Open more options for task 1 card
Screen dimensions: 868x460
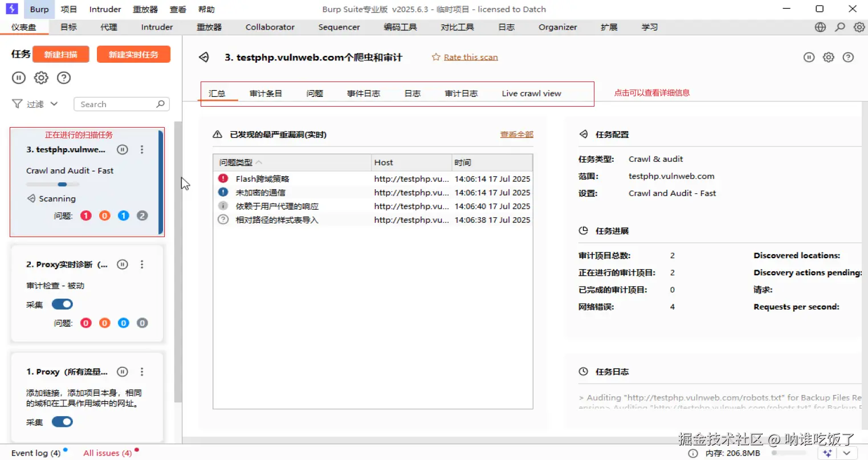point(142,372)
